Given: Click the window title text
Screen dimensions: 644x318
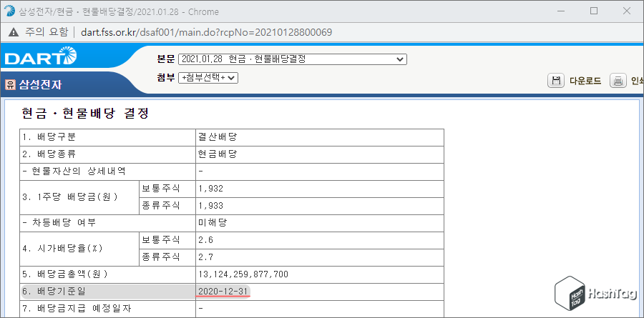Looking at the screenshot, I should pos(119,11).
